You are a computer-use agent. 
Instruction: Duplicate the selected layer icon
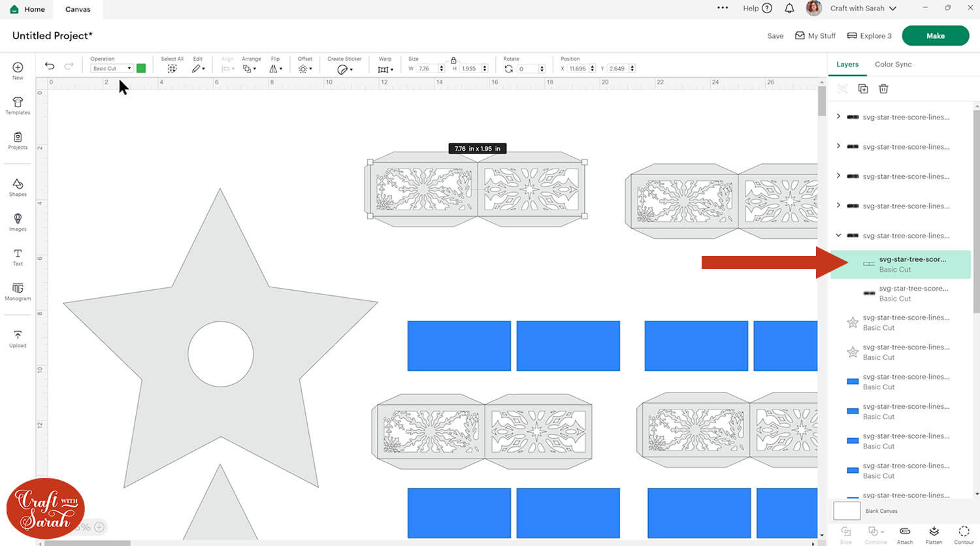point(863,89)
